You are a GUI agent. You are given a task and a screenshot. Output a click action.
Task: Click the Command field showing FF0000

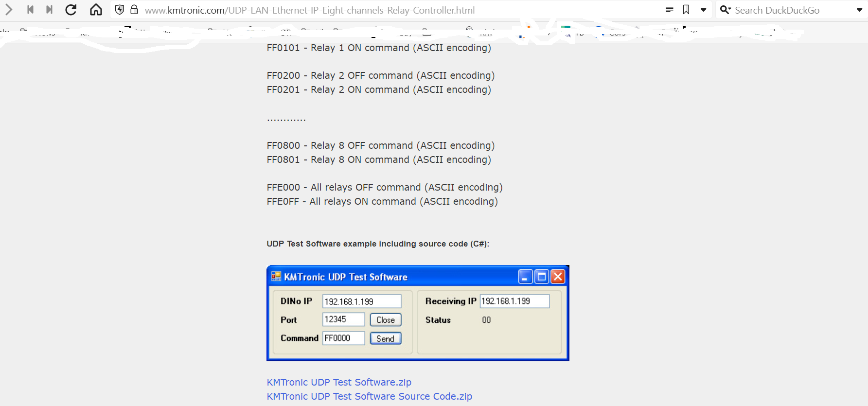pos(343,338)
